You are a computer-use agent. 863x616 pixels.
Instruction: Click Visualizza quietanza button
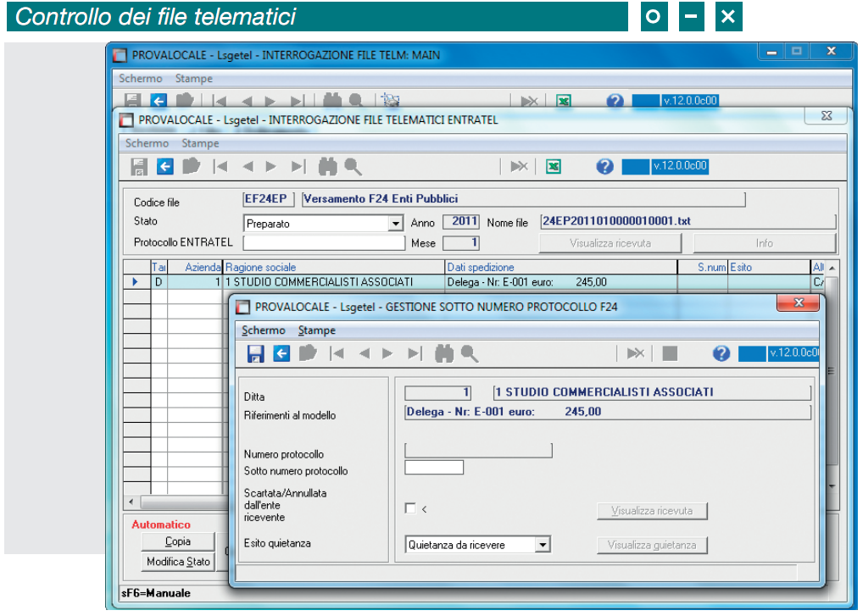pos(652,545)
